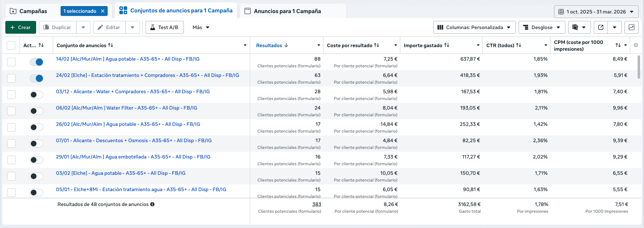Open the Desglose dropdown
Screen dimensions: 644x228
[x=542, y=27]
